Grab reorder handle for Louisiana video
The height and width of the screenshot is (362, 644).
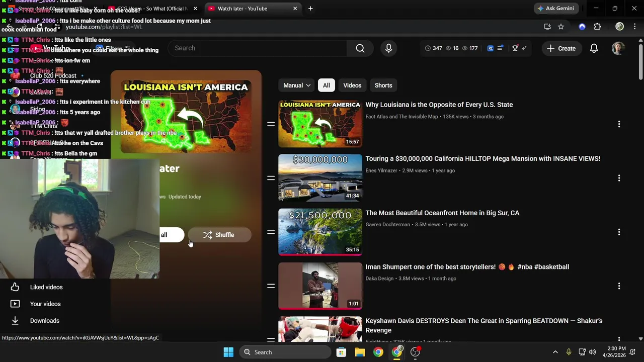(271, 124)
